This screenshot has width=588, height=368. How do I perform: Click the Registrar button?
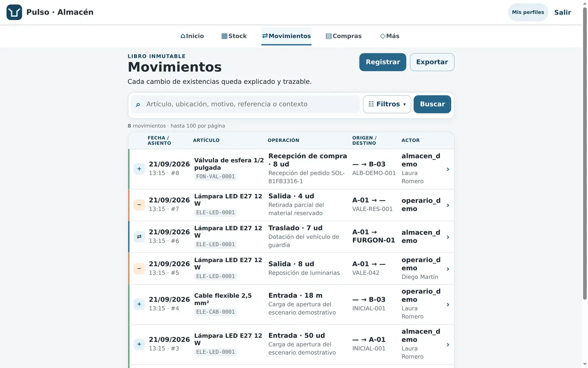383,62
